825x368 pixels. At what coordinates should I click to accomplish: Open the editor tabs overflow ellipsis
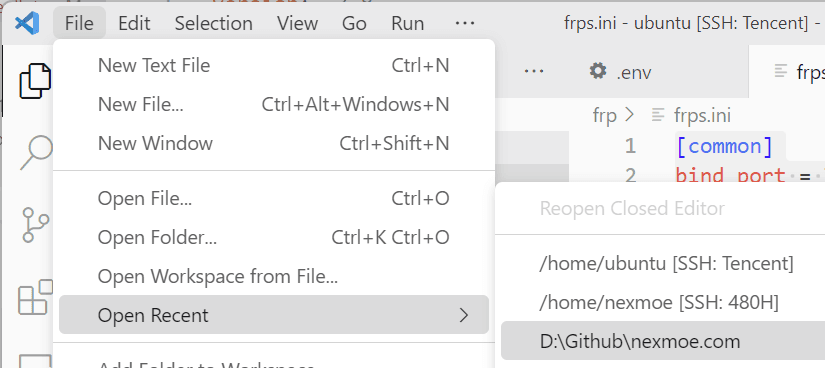534,71
